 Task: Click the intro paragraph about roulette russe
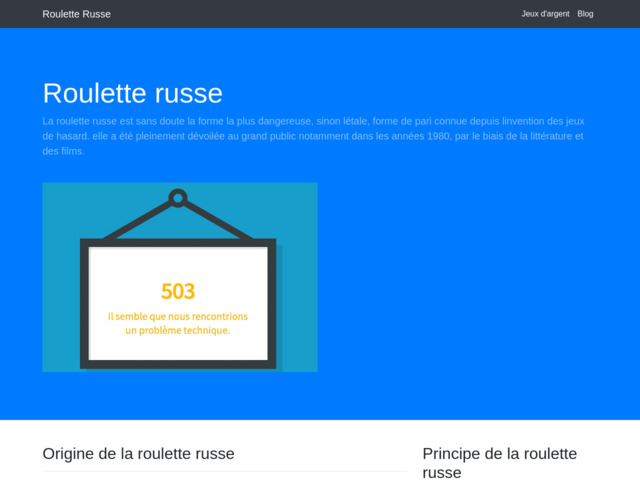(312, 136)
